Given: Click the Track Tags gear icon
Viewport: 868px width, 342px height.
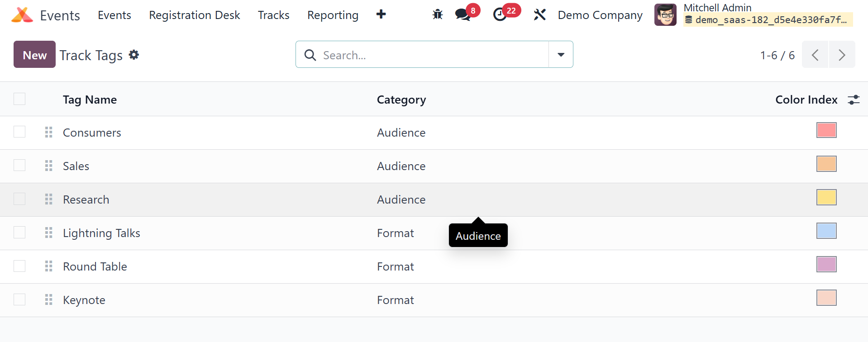Looking at the screenshot, I should [x=134, y=55].
